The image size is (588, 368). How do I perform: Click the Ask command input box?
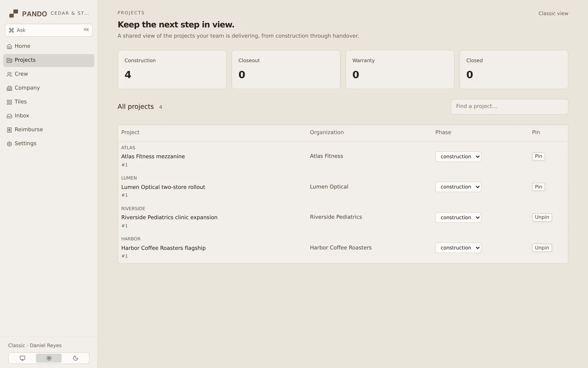(x=49, y=30)
